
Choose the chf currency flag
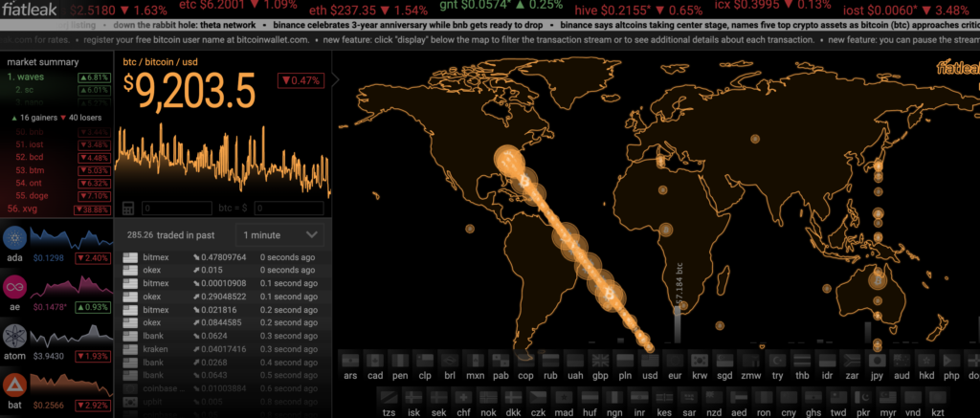pyautogui.click(x=463, y=397)
